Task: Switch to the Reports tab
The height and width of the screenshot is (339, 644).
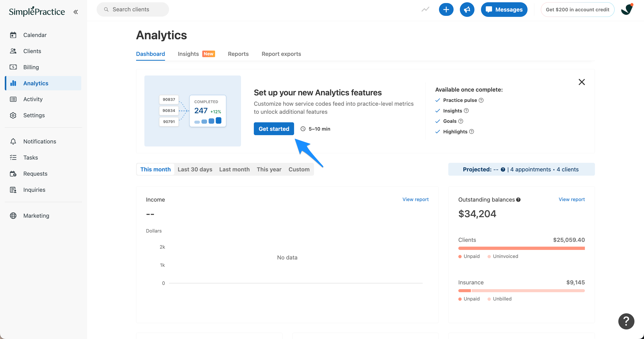Action: click(x=238, y=54)
